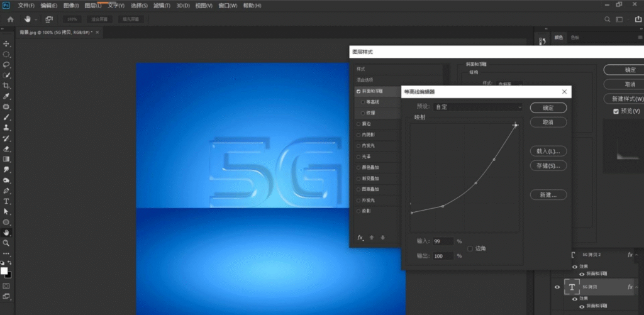644x315 pixels.
Task: Select the Eraser tool
Action: pos(6,148)
